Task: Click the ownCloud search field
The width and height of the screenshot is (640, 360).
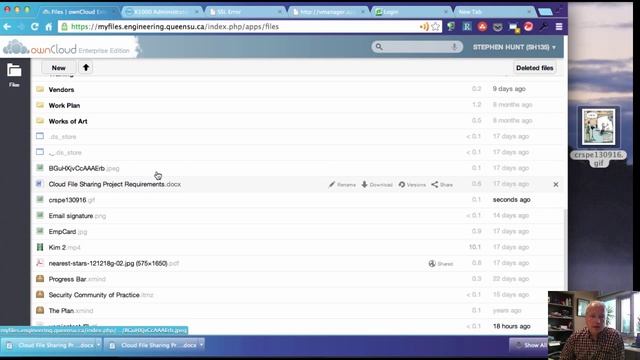Action: (417, 47)
